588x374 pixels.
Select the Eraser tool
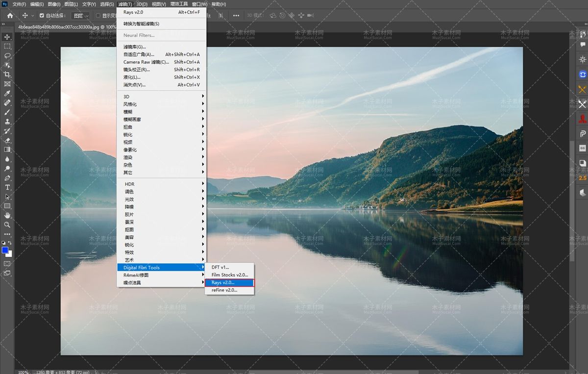[7, 140]
